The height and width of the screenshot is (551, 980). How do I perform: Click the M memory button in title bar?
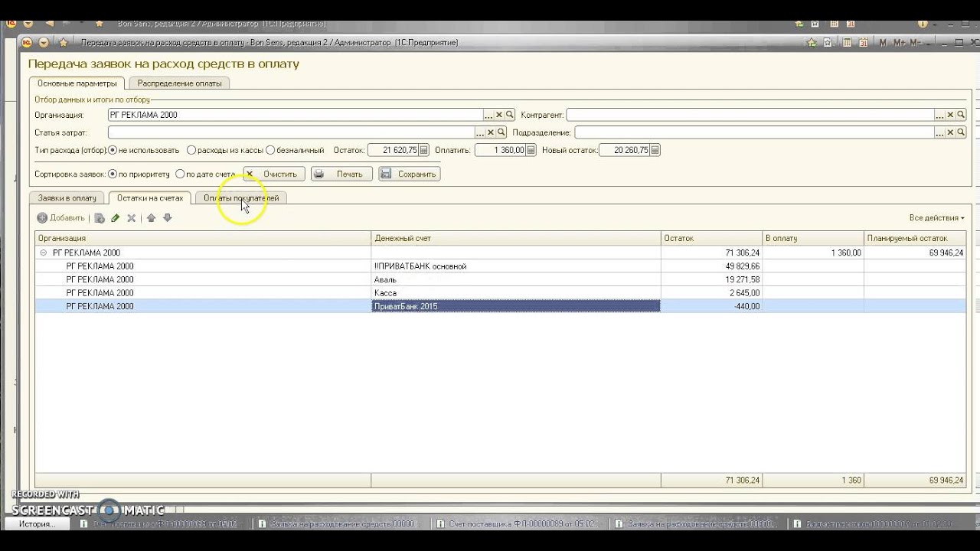pyautogui.click(x=884, y=43)
